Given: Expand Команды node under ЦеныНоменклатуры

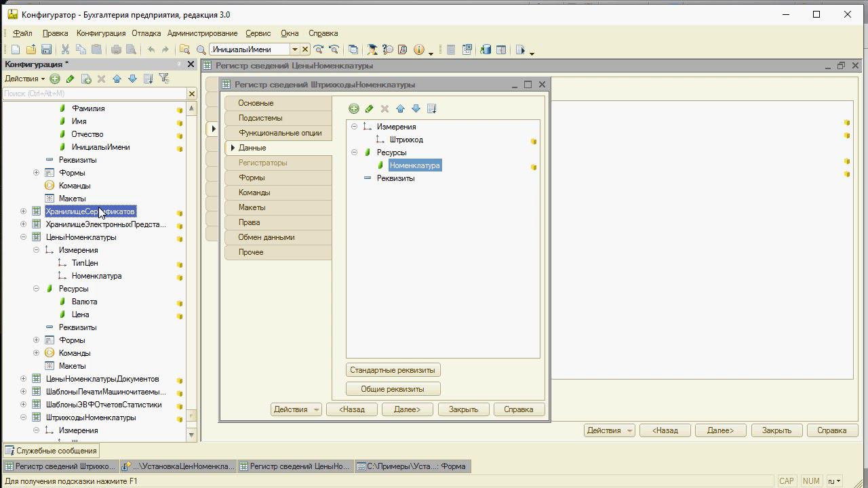Looking at the screenshot, I should [36, 353].
